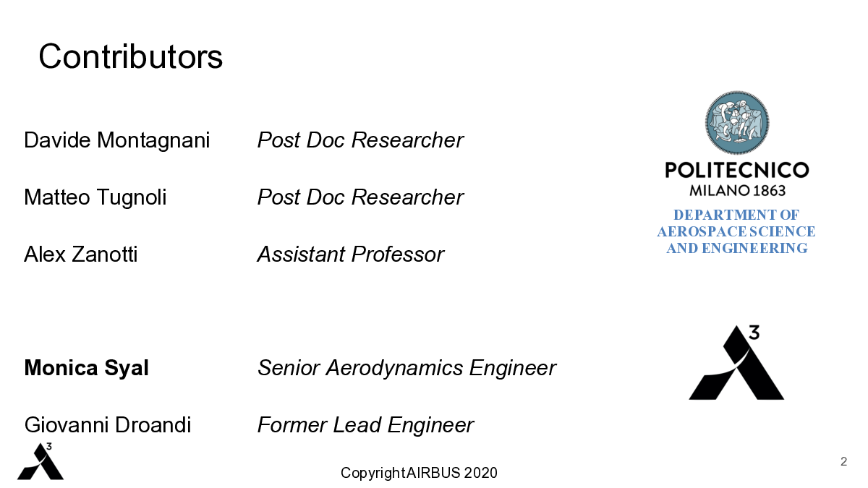Click the name Matteo Tugnoli
This screenshot has width=868, height=488.
[x=95, y=197]
